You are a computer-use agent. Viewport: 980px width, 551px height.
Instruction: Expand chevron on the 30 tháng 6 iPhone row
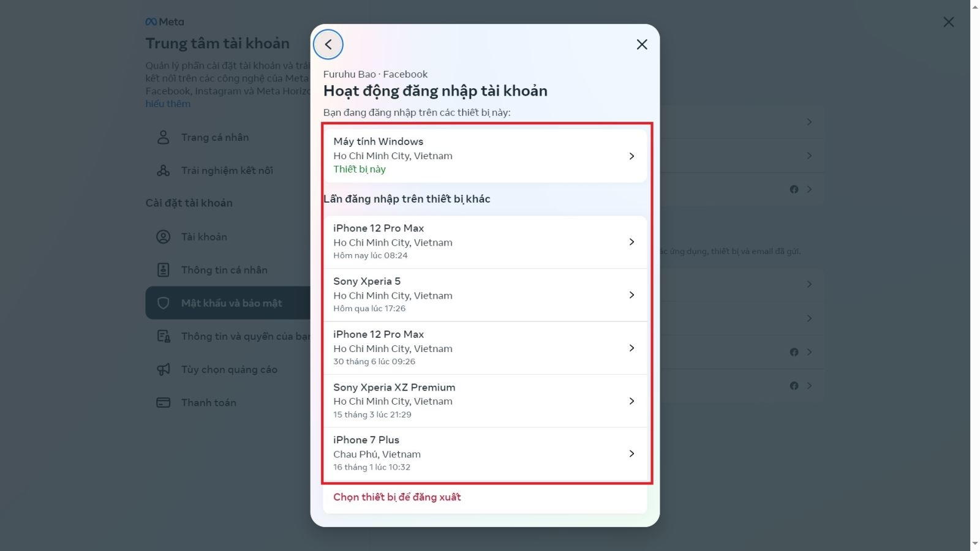(x=631, y=348)
